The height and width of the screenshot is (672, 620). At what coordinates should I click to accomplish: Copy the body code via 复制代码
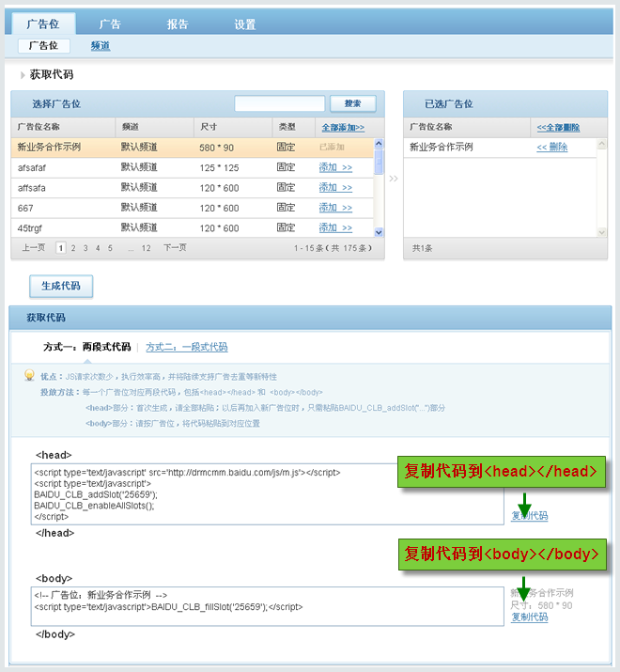[530, 617]
